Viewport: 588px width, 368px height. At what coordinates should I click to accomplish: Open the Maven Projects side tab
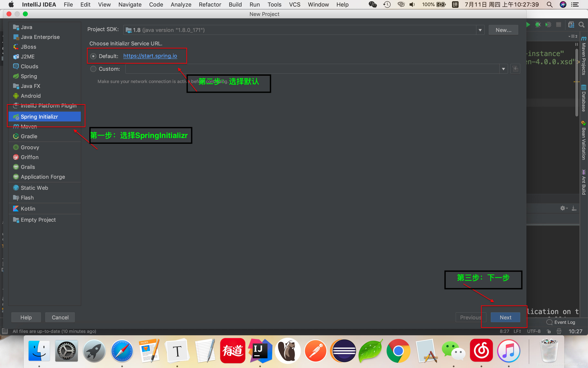coord(584,56)
